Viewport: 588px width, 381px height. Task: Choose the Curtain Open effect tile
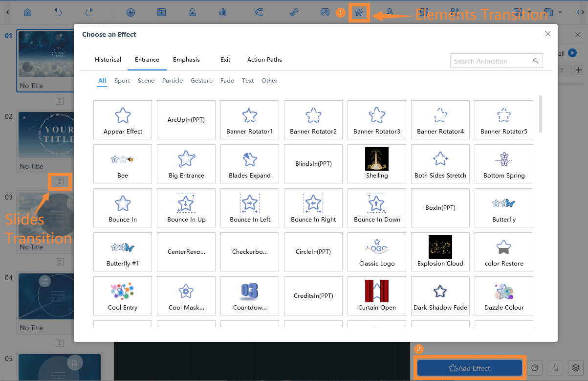377,296
